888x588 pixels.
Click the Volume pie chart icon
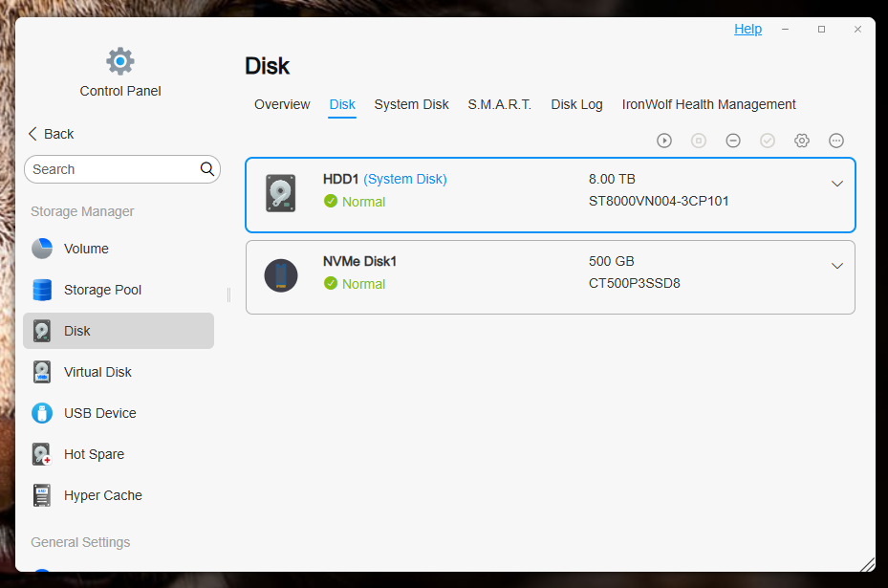[42, 249]
